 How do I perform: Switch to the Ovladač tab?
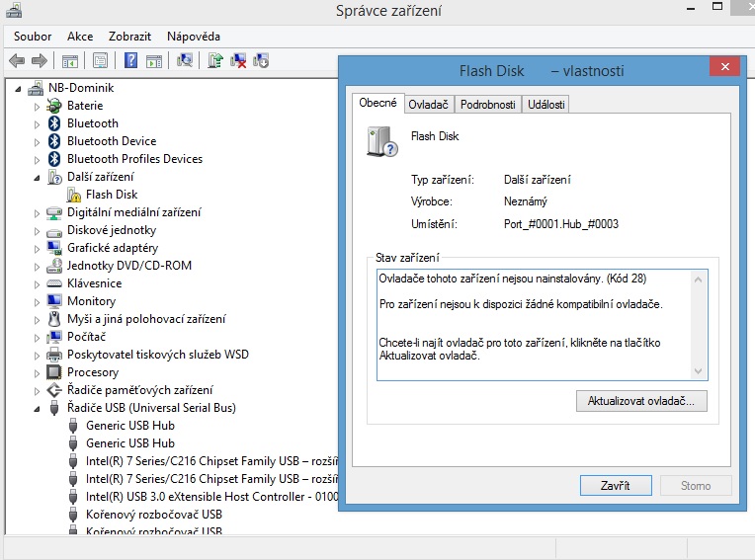point(429,105)
